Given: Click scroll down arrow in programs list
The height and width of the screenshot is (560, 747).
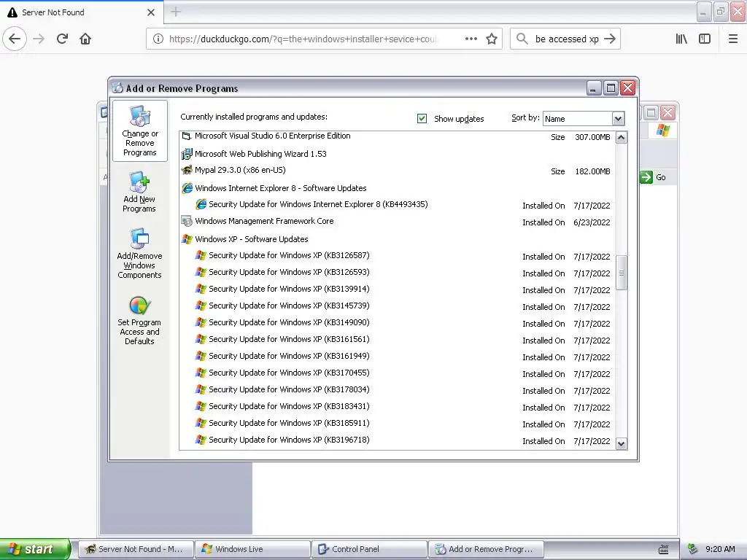Looking at the screenshot, I should click(x=621, y=443).
